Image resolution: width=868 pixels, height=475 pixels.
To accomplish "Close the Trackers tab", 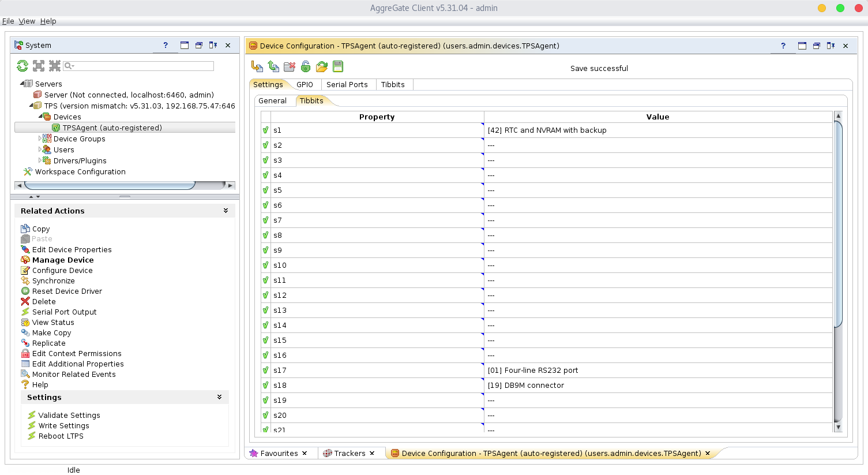I will pyautogui.click(x=373, y=453).
